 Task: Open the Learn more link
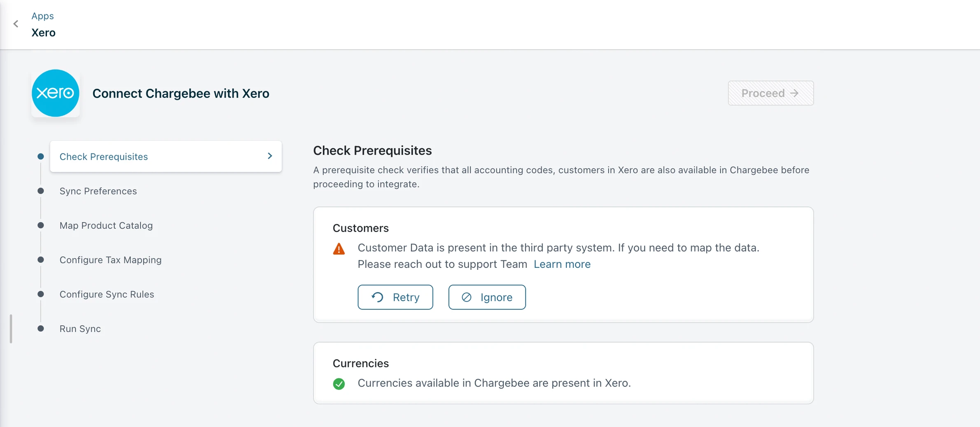click(562, 264)
